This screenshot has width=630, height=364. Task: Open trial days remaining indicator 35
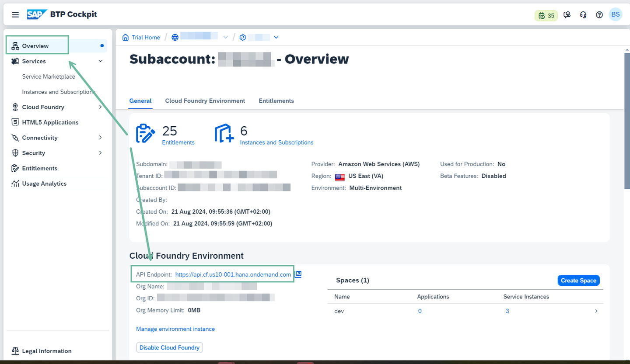546,15
